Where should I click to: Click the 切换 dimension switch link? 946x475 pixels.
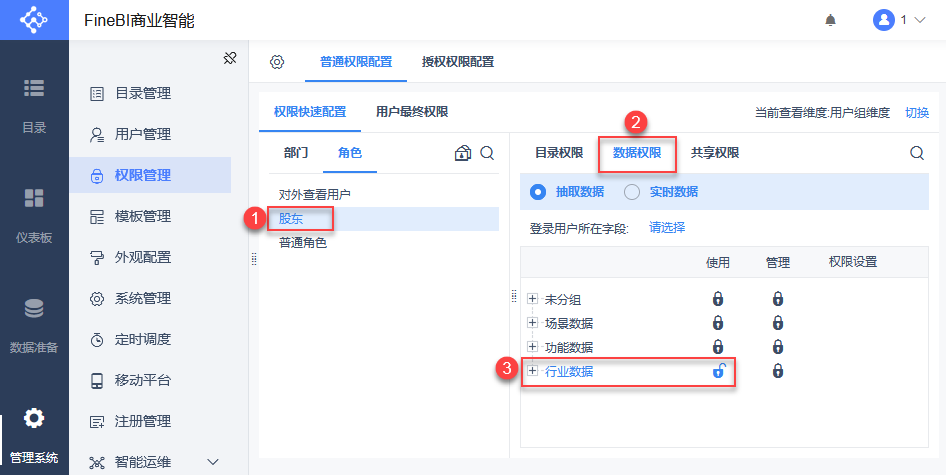917,113
